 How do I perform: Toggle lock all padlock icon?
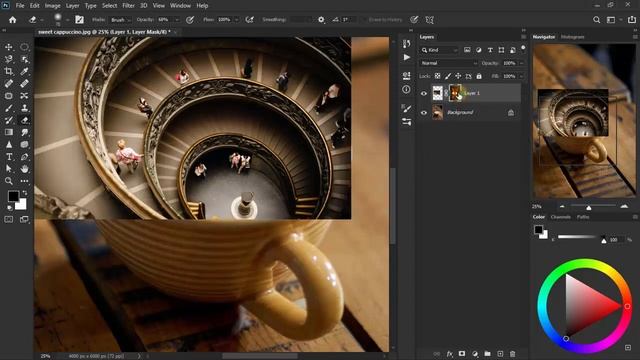click(479, 76)
